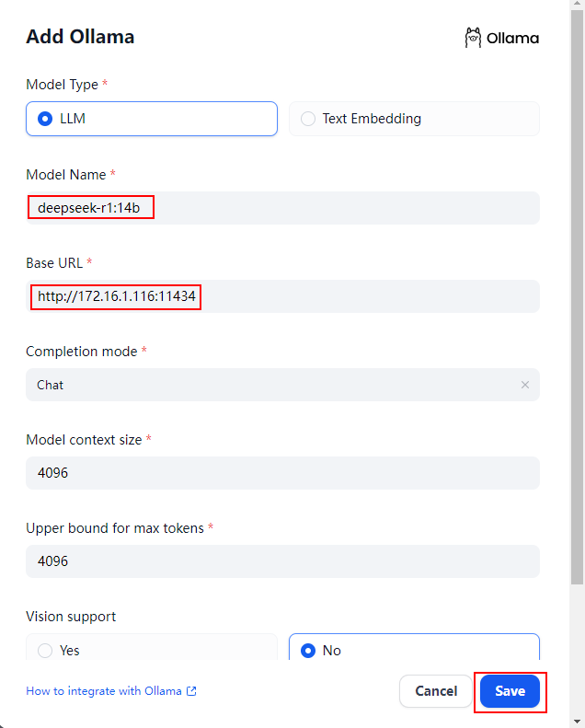Click the Base URL input field
The height and width of the screenshot is (728, 585).
[282, 296]
